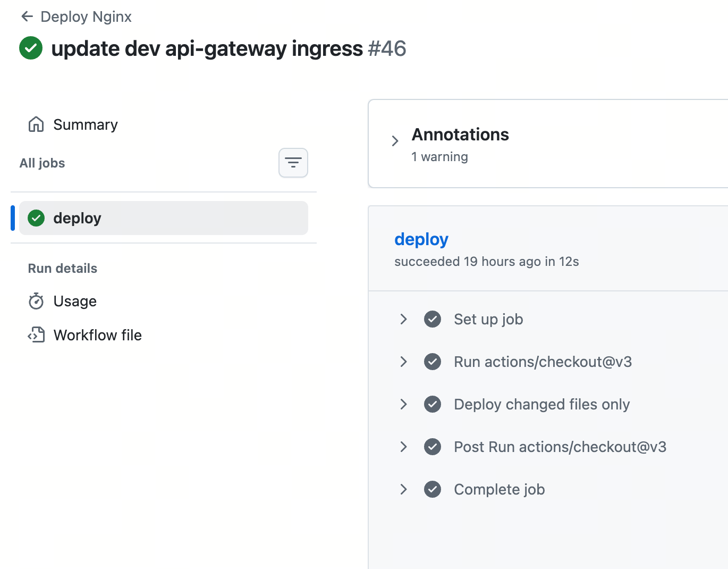Expand Deploy changed files only step
Image resolution: width=728 pixels, height=569 pixels.
coord(403,404)
